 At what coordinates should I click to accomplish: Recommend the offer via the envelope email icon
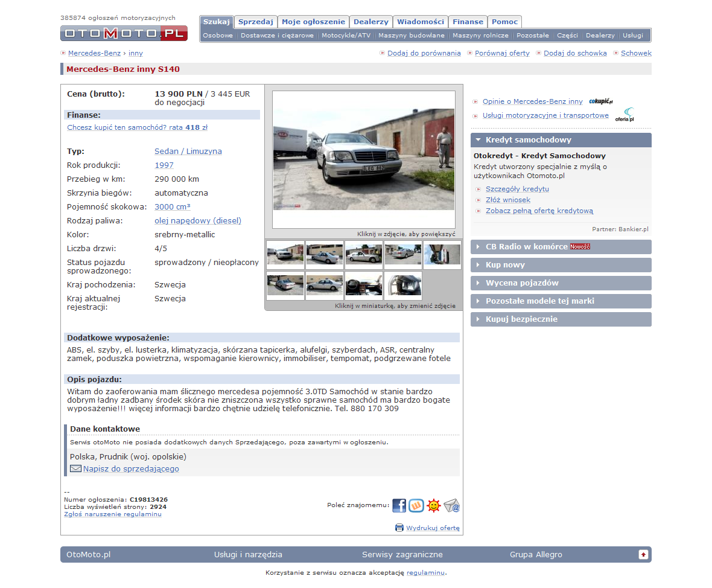pos(452,505)
